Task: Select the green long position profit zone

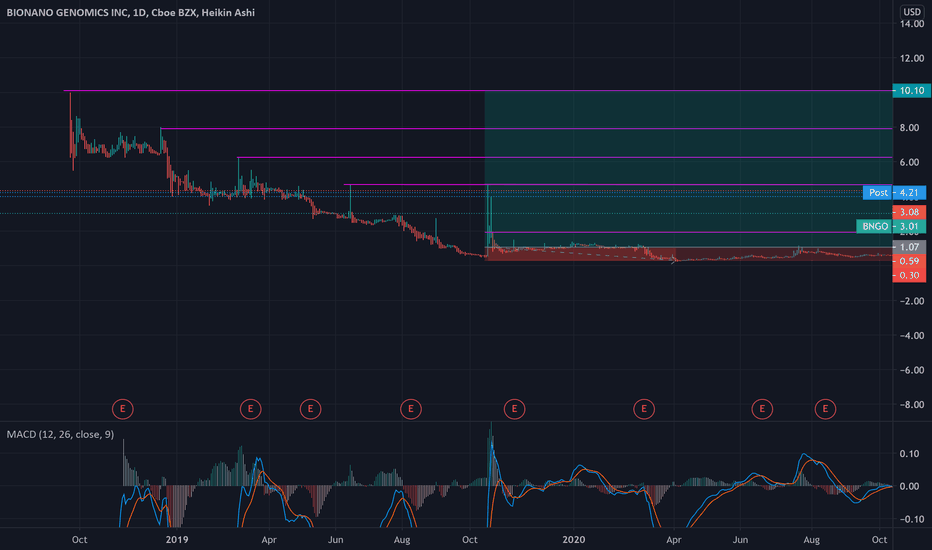Action: coord(688,169)
